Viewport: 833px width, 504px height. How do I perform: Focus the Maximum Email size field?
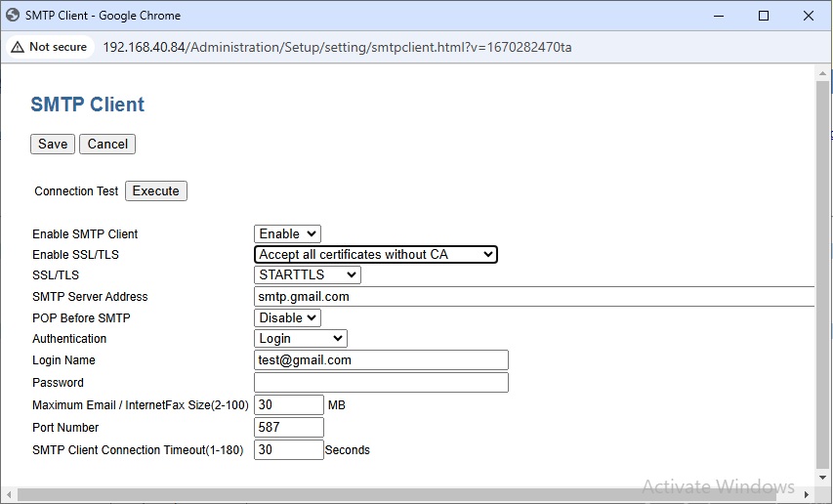[288, 404]
